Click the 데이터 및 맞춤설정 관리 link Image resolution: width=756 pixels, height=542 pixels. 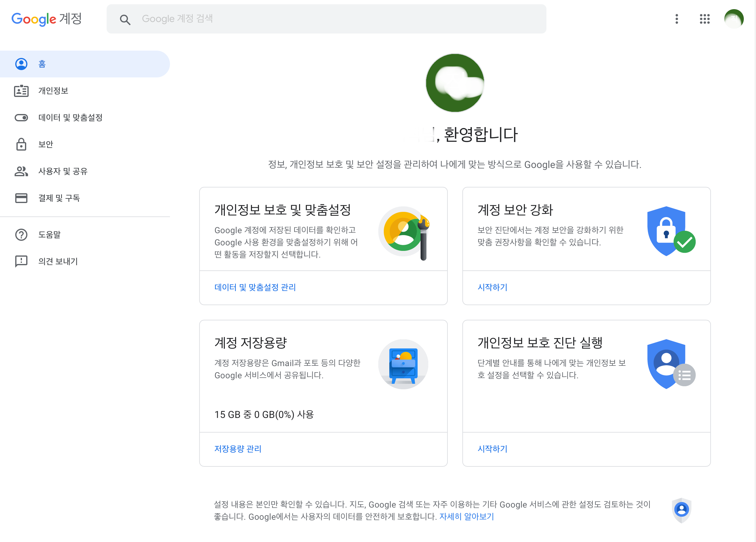(255, 287)
